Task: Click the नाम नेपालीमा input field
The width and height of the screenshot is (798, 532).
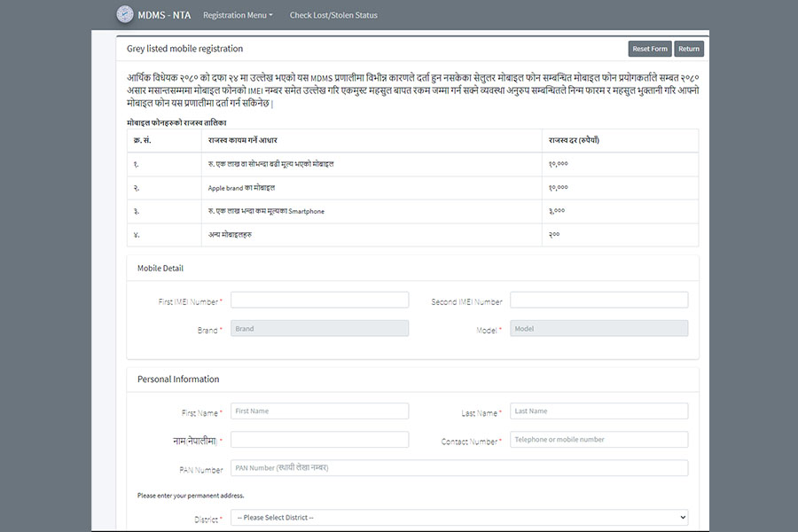Action: coord(319,439)
